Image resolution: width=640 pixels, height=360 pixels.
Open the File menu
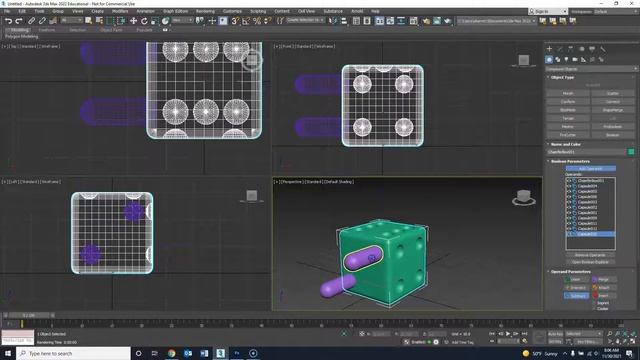(7, 11)
